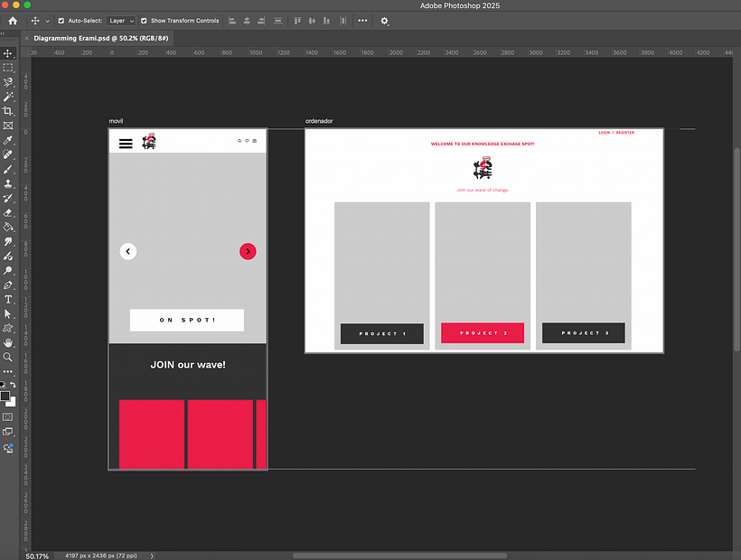The height and width of the screenshot is (560, 741).
Task: Select the Rectangular Marquee tool
Action: click(x=8, y=68)
